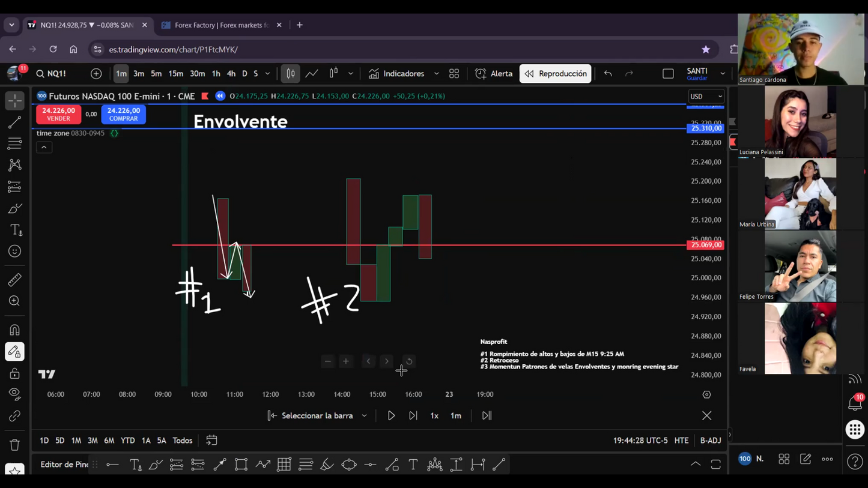Collapse the time zone panel chevron

pyautogui.click(x=43, y=147)
